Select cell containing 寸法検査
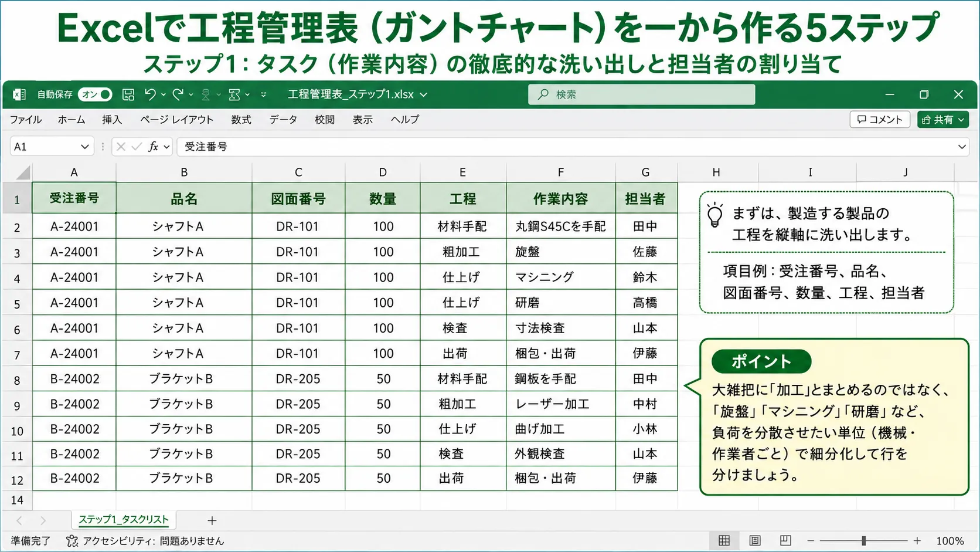The image size is (980, 552). point(561,328)
